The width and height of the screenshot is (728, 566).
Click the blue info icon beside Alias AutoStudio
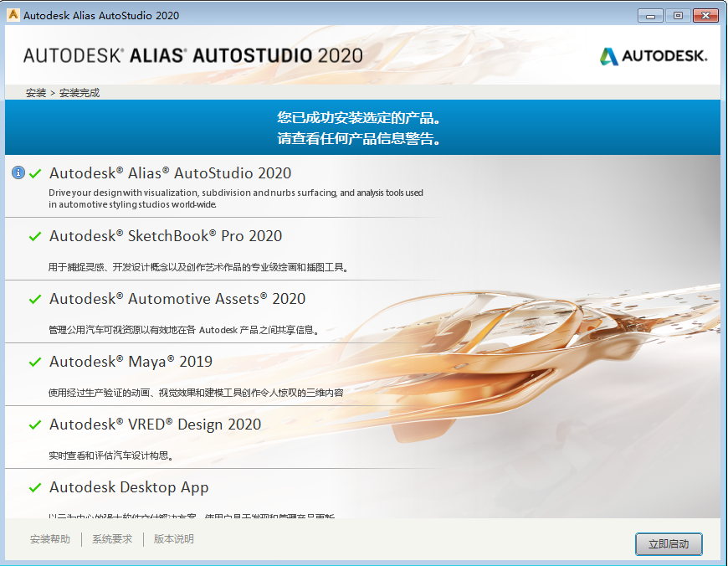tap(18, 172)
